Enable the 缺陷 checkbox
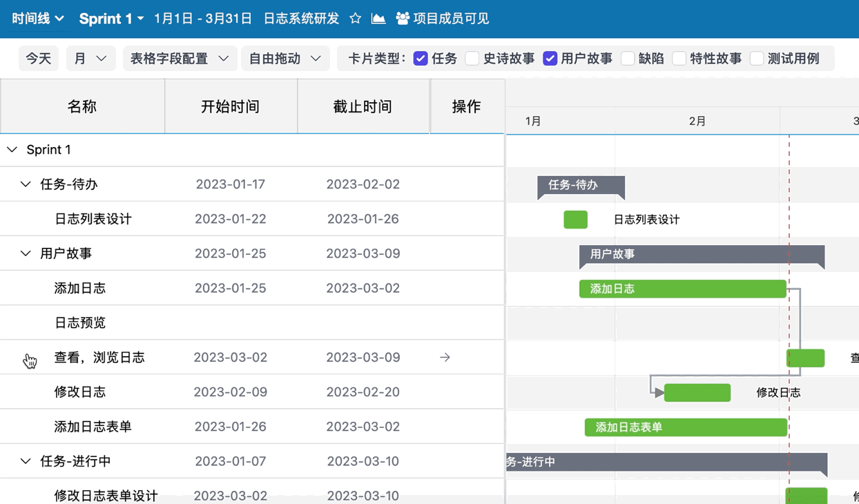Viewport: 859px width, 504px height. tap(628, 59)
